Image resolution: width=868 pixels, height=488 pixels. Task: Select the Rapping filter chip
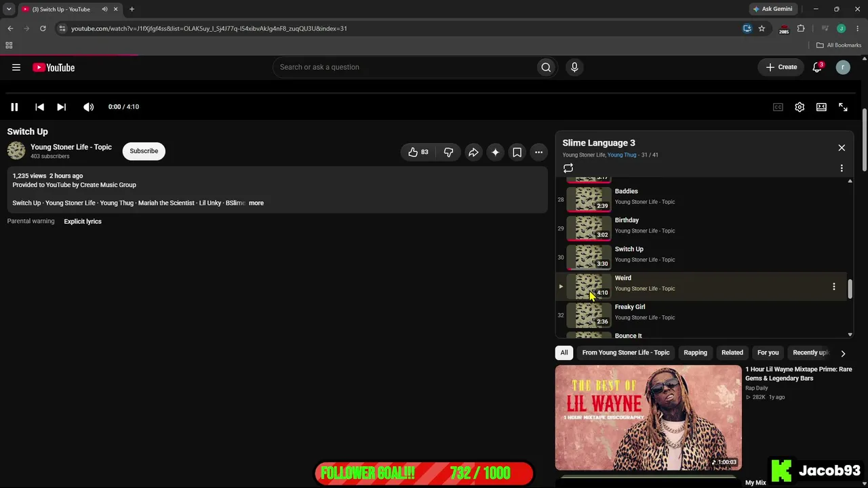pos(695,352)
